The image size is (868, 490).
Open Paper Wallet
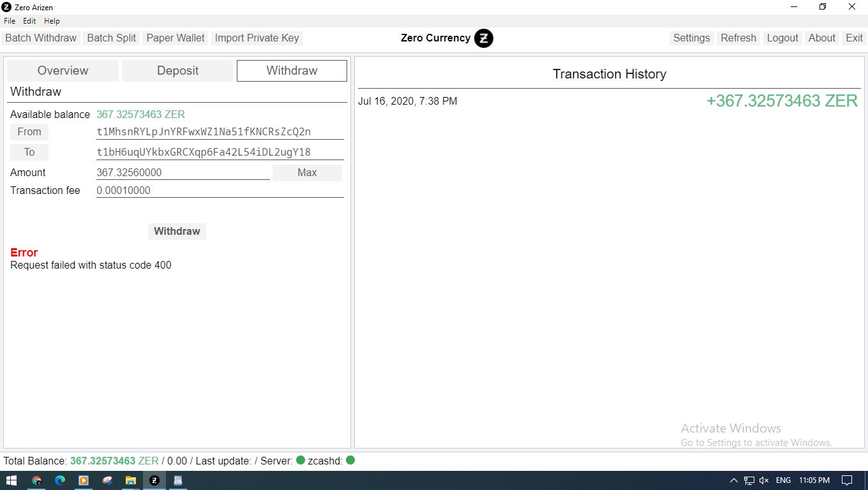coord(176,38)
